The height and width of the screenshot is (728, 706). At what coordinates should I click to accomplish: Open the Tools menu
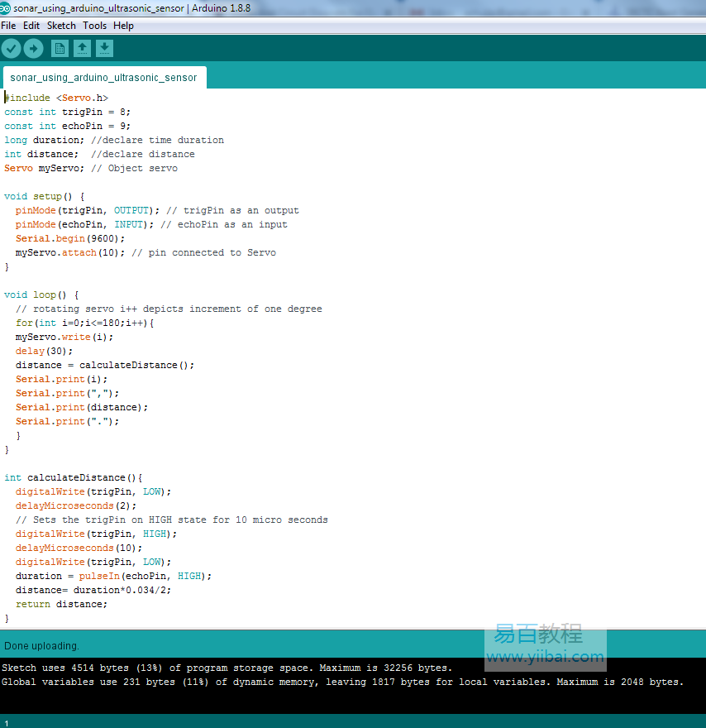tap(94, 26)
